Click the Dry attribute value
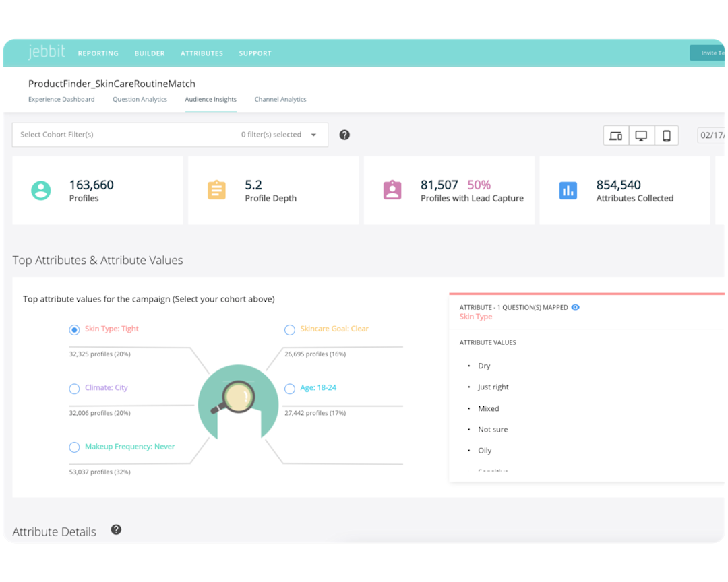This screenshot has height=582, width=728. (484, 366)
